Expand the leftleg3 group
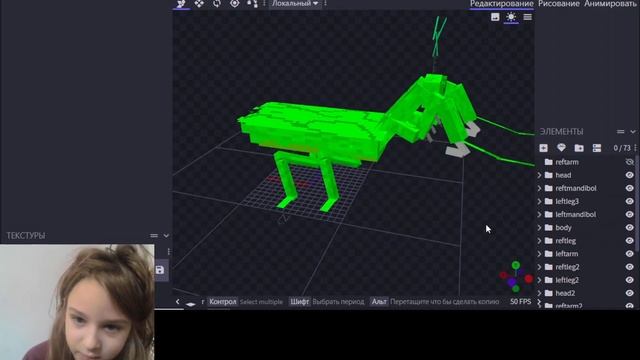This screenshot has height=360, width=640. [x=540, y=201]
